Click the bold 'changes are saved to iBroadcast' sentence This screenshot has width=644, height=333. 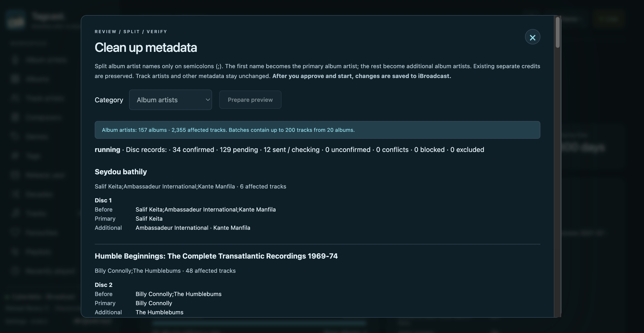[x=362, y=76]
